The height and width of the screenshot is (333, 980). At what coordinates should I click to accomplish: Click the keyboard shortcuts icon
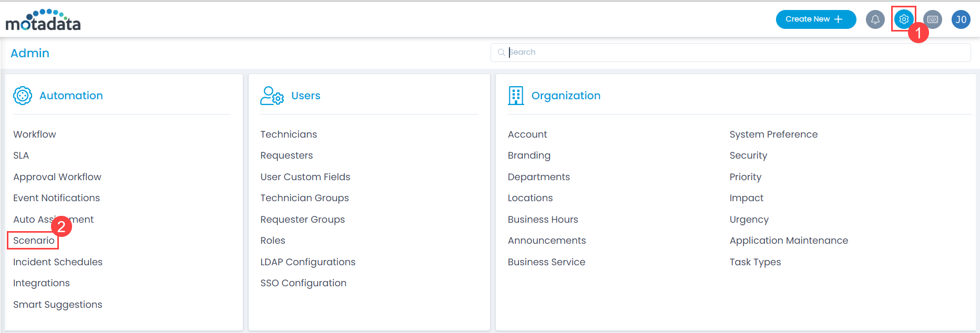pos(932,19)
